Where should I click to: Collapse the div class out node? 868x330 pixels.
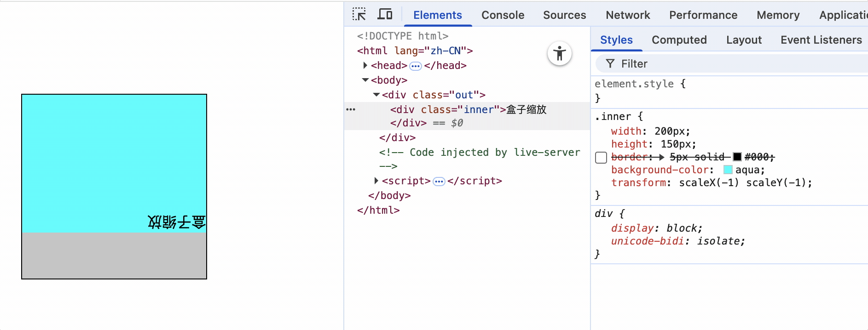click(x=376, y=95)
